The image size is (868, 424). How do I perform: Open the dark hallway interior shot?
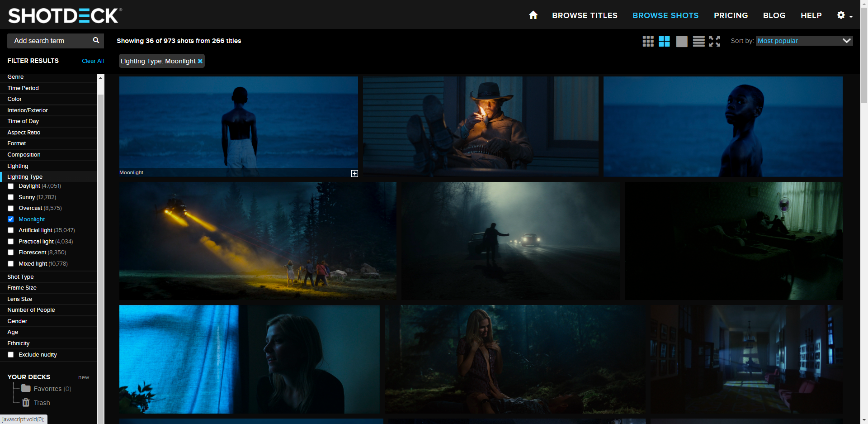(746, 359)
